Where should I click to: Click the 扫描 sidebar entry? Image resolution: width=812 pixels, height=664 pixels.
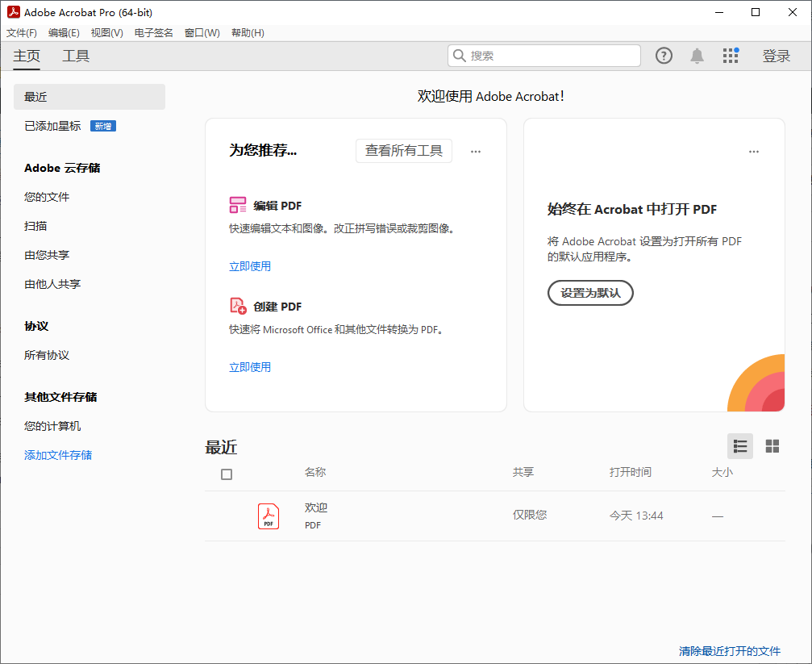pos(35,225)
